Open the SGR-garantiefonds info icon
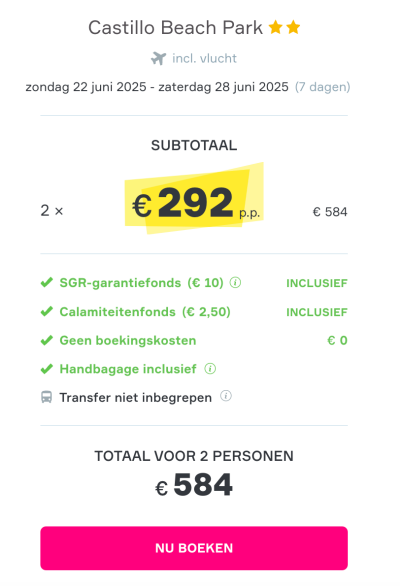Viewport: 400px width, 586px height. coord(235,283)
